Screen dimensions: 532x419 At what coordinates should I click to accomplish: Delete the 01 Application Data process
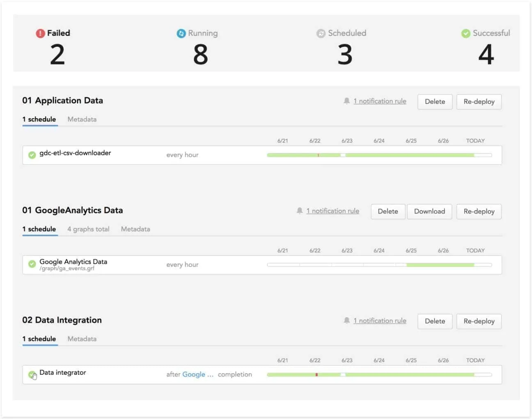click(435, 101)
